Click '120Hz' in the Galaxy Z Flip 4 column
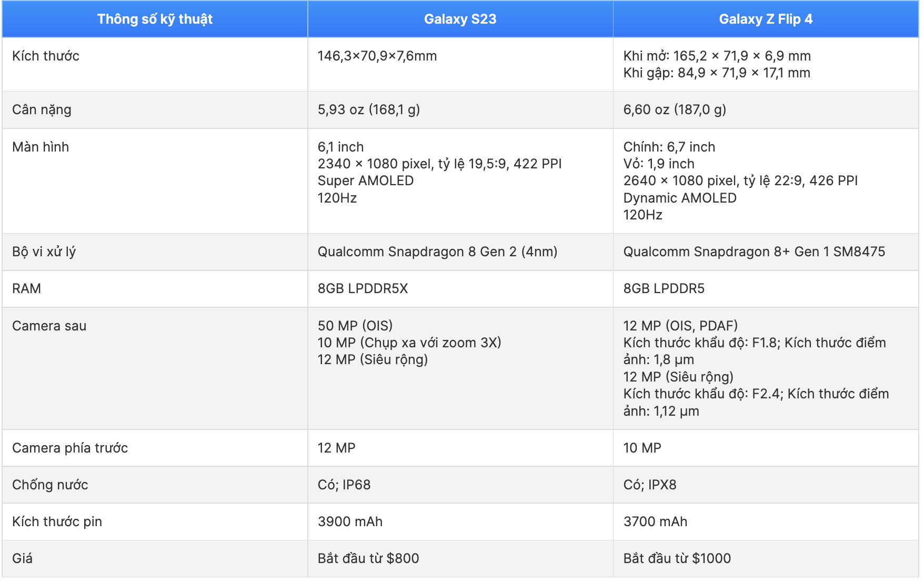The width and height of the screenshot is (924, 582). coord(643,215)
